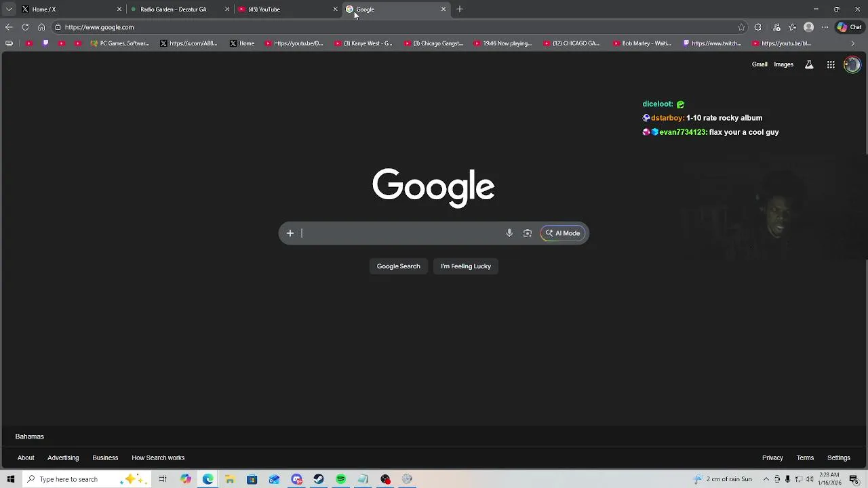Screen dimensions: 868x488
Task: Open the Advertising footer link
Action: (x=63, y=457)
